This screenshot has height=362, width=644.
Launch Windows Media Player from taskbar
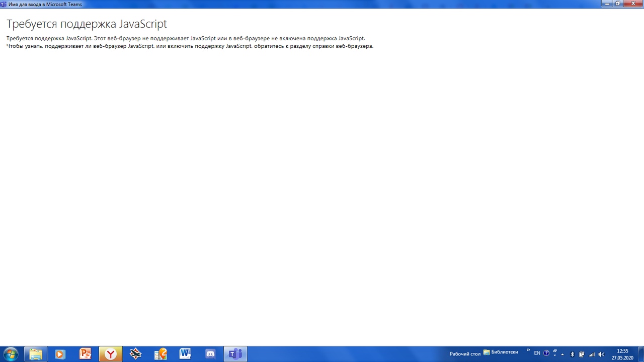(x=60, y=354)
